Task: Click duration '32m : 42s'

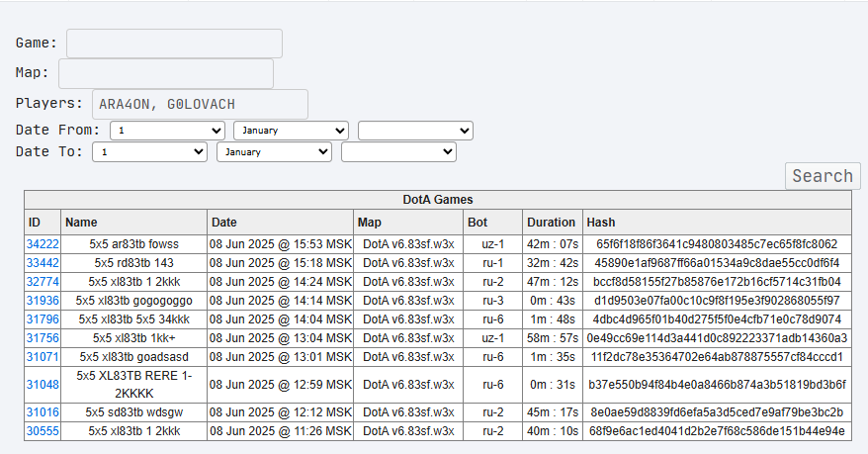Action: pyautogui.click(x=553, y=263)
